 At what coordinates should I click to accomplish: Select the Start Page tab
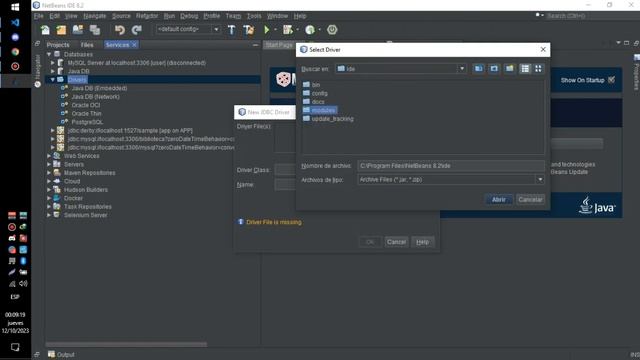point(279,45)
